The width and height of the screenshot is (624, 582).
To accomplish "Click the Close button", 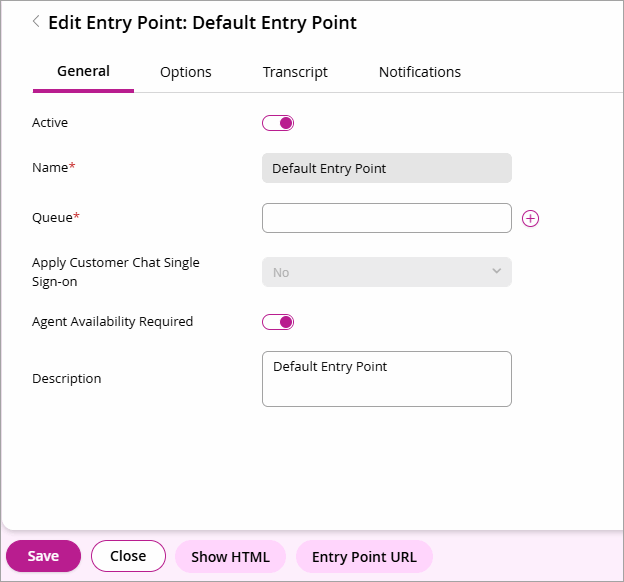I will [x=128, y=556].
